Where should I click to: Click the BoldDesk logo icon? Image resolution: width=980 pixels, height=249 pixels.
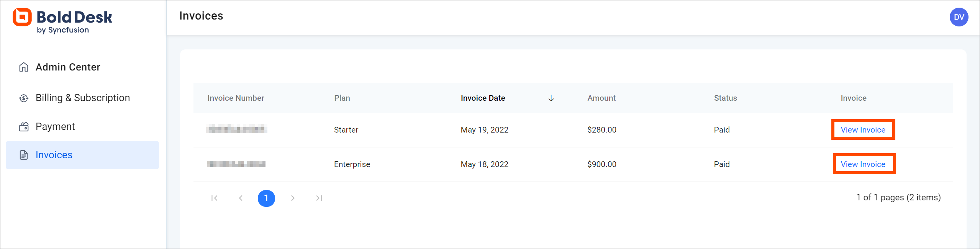pyautogui.click(x=22, y=17)
